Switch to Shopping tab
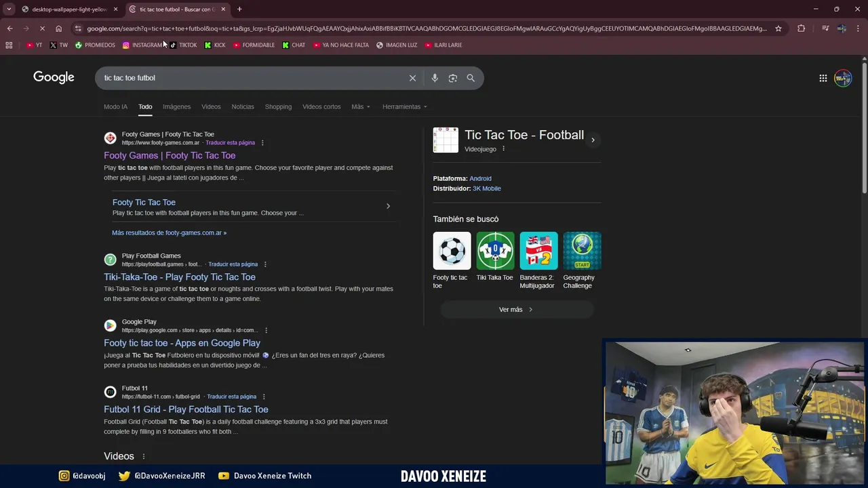Image resolution: width=868 pixels, height=488 pixels. (278, 106)
